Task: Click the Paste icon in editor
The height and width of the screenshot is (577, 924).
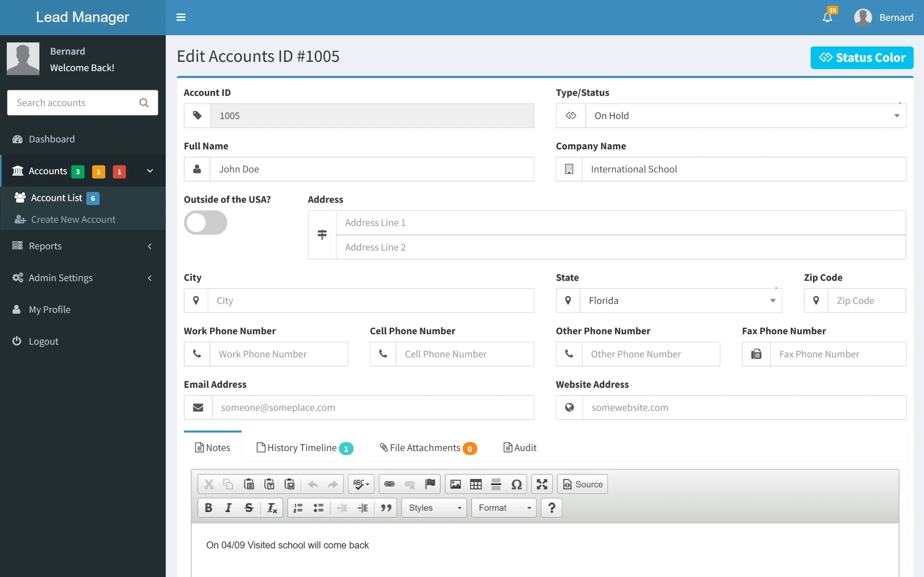Action: [x=249, y=484]
